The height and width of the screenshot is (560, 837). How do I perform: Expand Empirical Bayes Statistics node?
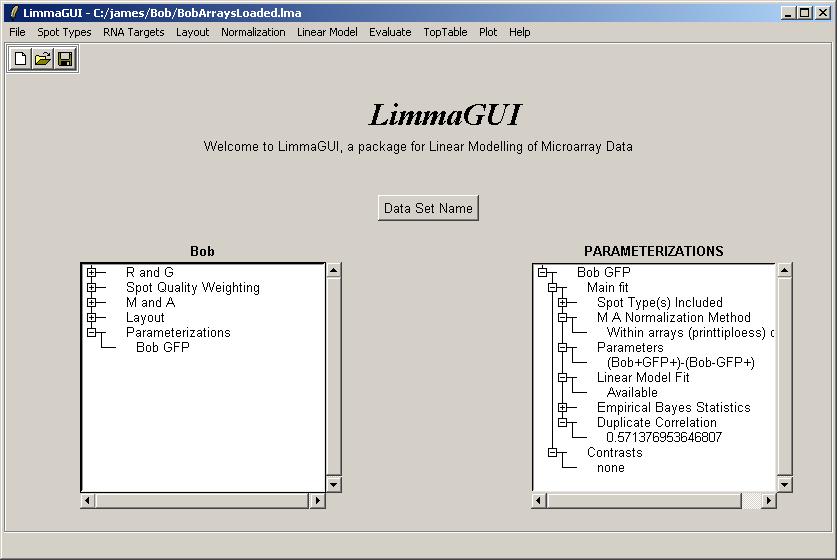562,407
